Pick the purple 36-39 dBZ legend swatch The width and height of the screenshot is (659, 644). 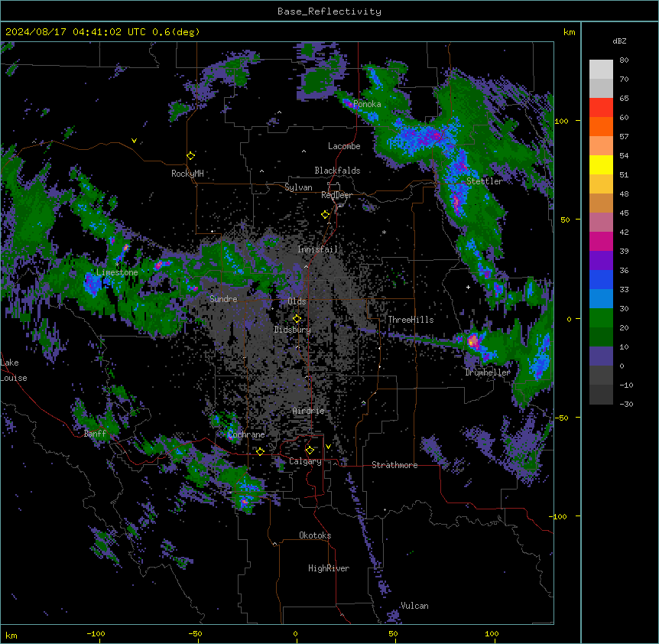[601, 261]
